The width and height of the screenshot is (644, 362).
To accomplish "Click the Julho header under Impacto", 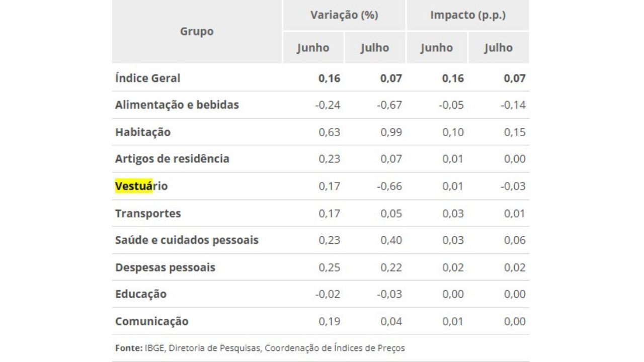I will tap(499, 48).
